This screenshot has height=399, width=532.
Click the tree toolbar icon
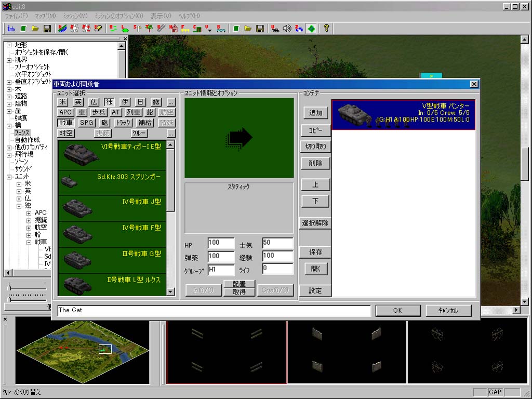tap(149, 28)
